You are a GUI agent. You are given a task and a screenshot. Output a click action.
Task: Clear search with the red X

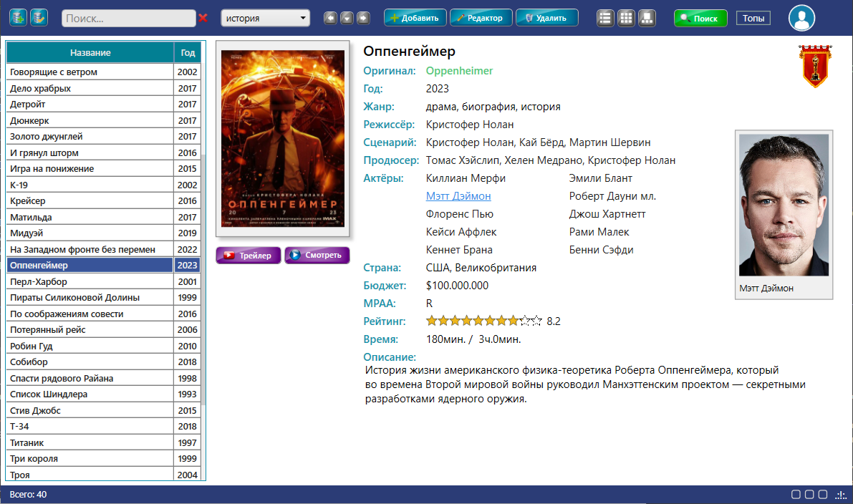203,18
